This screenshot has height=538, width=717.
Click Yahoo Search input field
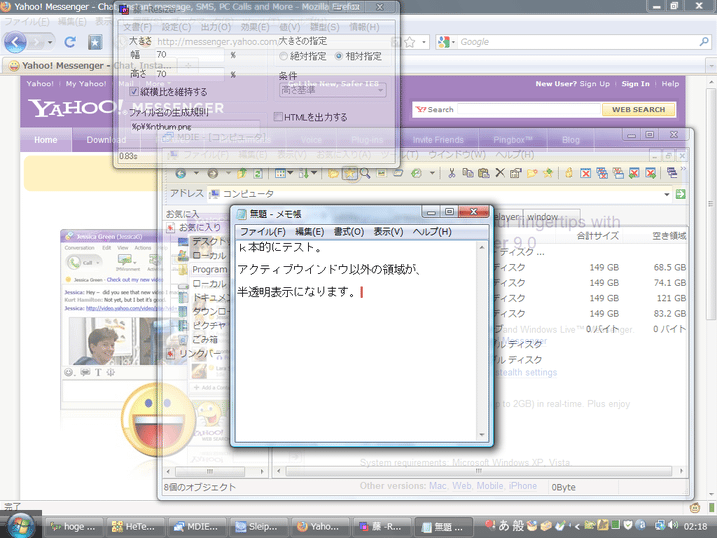(x=529, y=109)
